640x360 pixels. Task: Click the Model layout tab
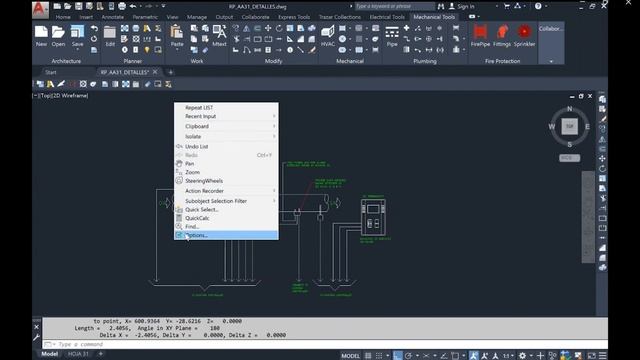pyautogui.click(x=49, y=354)
